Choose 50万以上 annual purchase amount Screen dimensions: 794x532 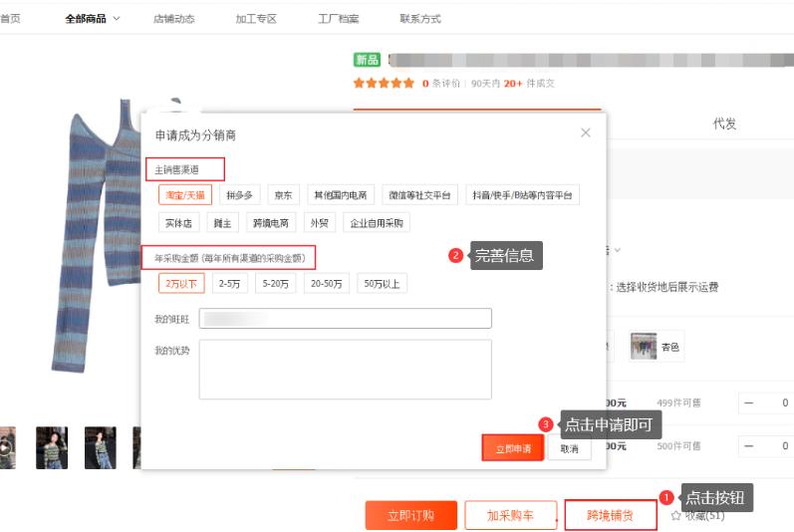[383, 284]
